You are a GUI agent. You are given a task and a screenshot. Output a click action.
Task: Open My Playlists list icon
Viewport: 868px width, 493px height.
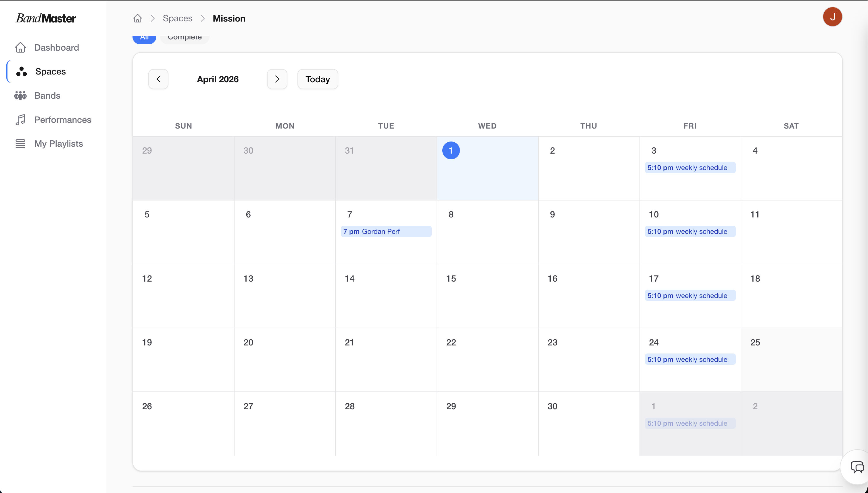coord(20,144)
